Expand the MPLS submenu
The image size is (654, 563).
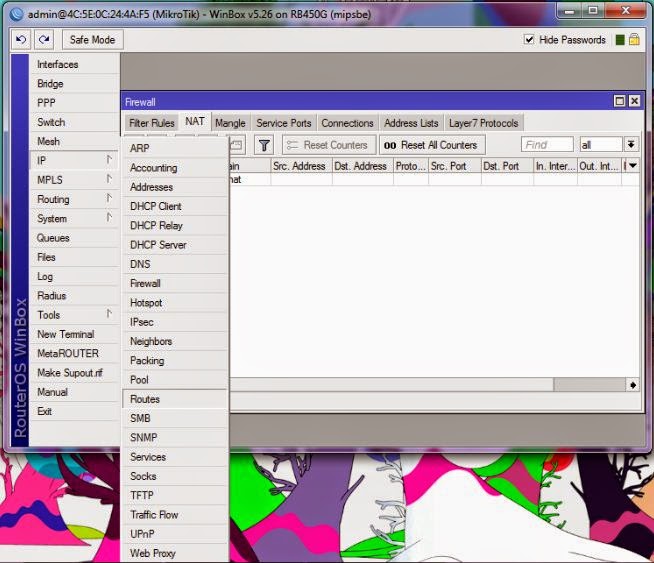click(75, 180)
